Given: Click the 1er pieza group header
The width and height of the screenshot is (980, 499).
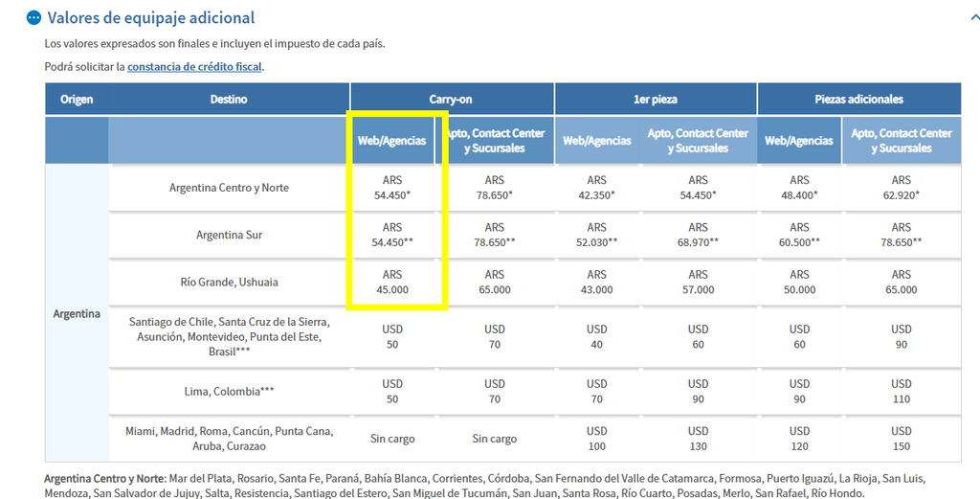Looking at the screenshot, I should pyautogui.click(x=656, y=99).
